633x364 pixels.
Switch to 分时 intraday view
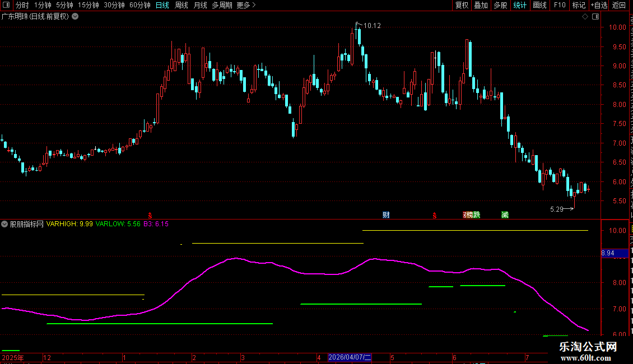pyautogui.click(x=22, y=5)
